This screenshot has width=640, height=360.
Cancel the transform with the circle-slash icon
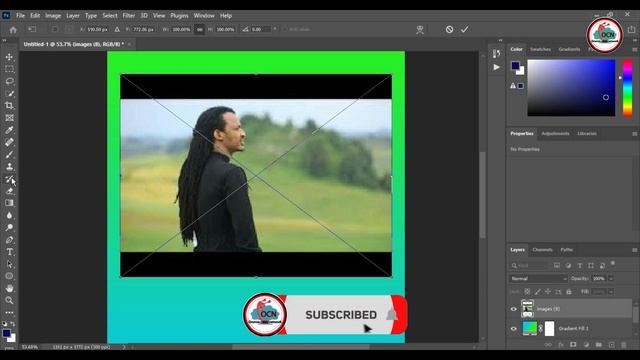click(449, 29)
